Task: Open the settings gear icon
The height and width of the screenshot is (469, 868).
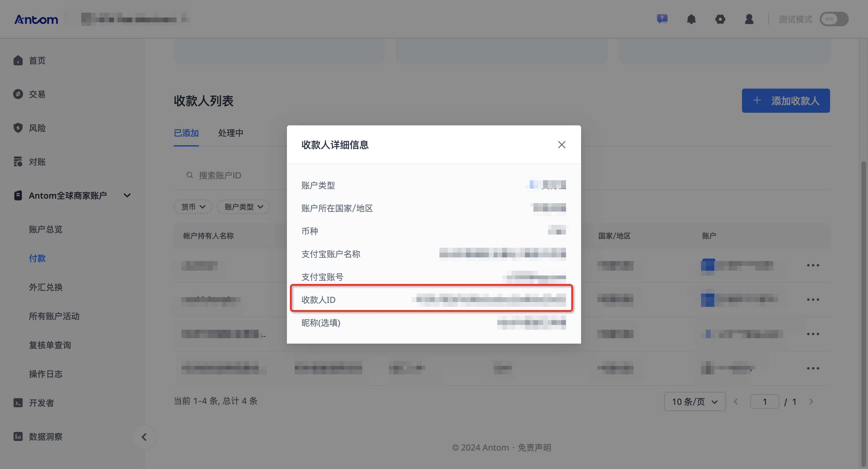Action: (720, 19)
